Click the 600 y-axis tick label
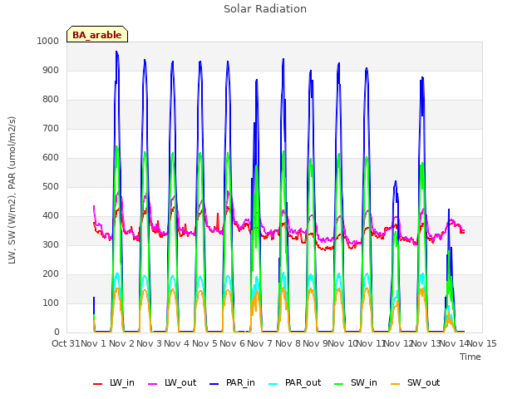Screen dimensions: 532x399 pyautogui.click(x=51, y=157)
